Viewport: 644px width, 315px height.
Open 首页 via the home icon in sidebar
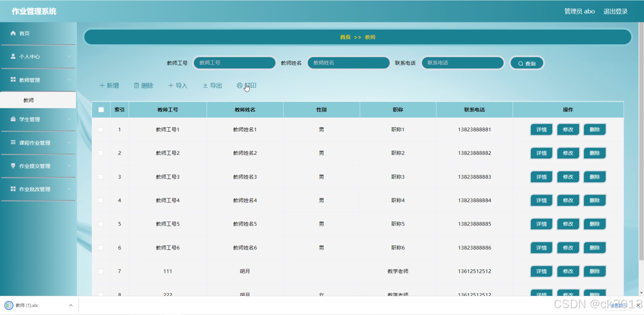tap(13, 33)
